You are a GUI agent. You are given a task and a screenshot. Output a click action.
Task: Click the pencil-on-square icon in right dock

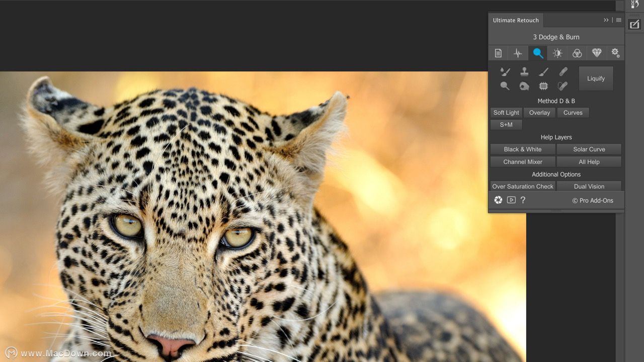pos(634,24)
